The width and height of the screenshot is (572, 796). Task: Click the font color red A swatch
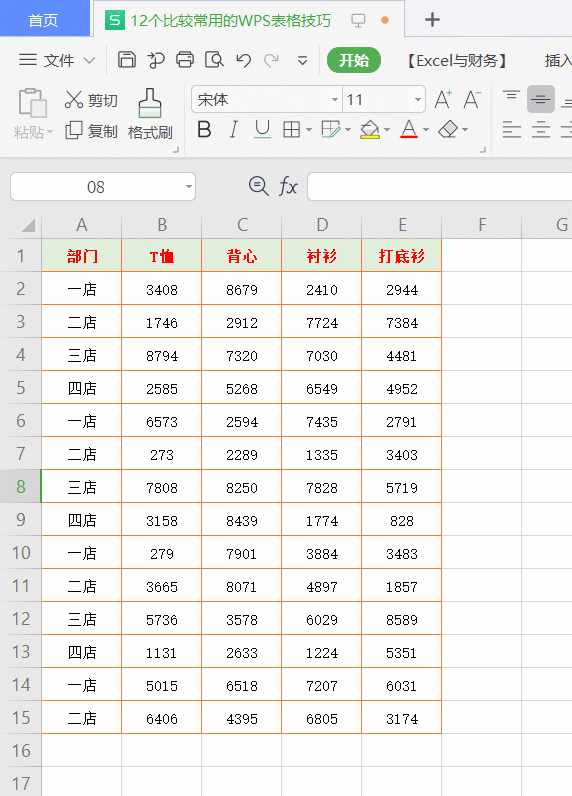409,129
